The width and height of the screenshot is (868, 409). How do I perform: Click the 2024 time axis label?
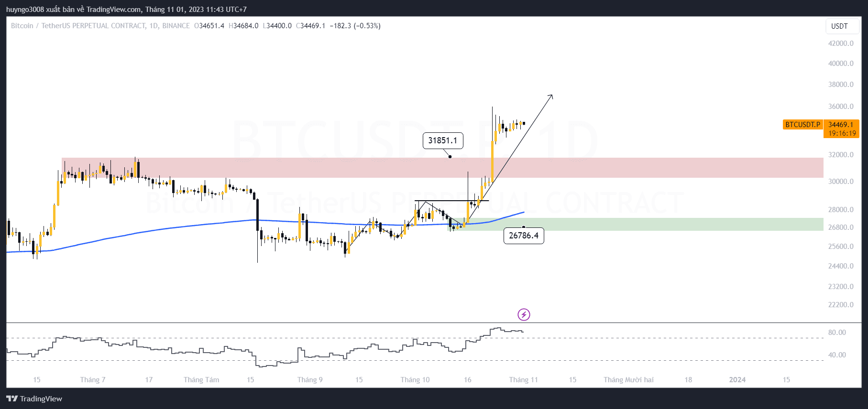737,380
